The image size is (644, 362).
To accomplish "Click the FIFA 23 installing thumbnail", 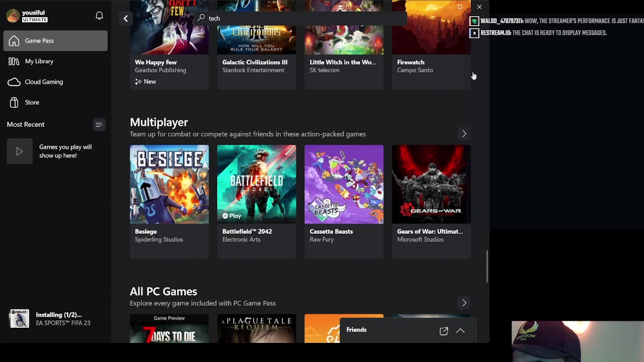I will [x=20, y=319].
